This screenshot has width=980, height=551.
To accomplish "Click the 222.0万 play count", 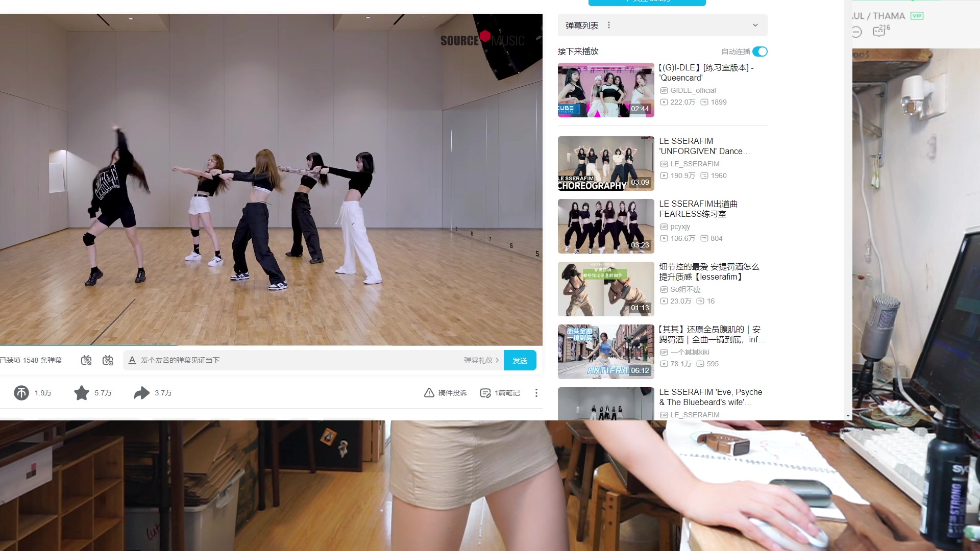I will pos(678,102).
